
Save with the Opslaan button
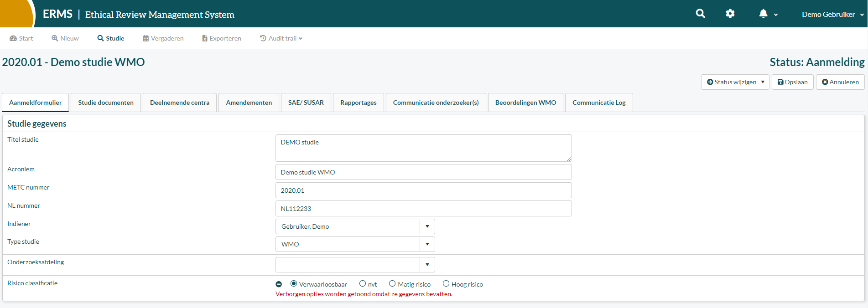[x=793, y=82]
